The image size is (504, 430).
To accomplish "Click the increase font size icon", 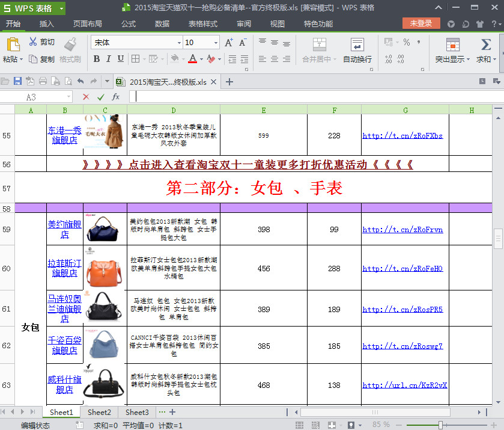I will click(228, 43).
